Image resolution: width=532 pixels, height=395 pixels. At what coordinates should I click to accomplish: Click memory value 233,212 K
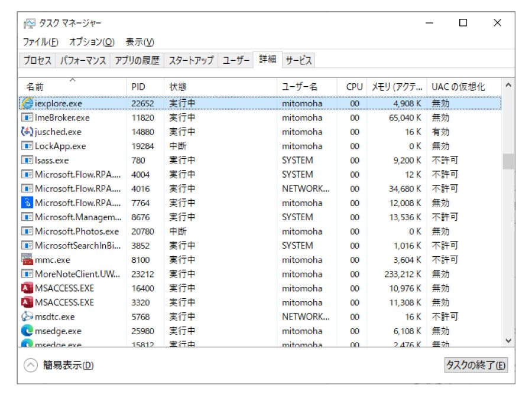click(403, 274)
